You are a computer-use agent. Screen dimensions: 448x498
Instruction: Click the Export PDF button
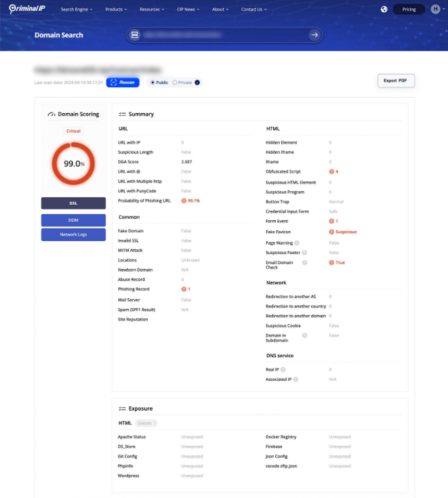click(395, 81)
